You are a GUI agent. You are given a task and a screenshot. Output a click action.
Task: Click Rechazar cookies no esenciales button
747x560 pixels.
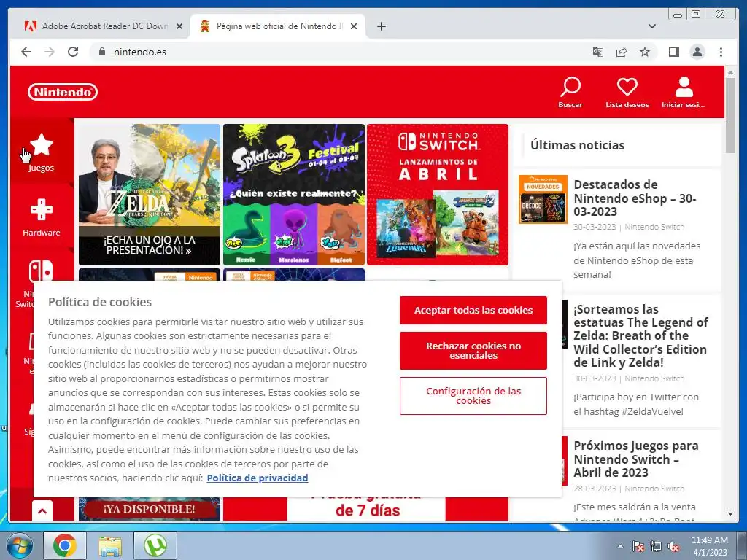pyautogui.click(x=473, y=351)
